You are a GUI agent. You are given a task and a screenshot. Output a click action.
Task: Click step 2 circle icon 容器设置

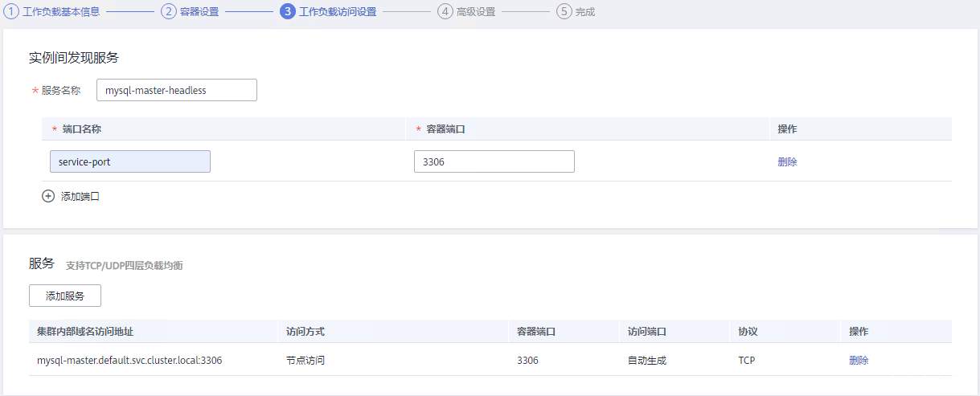coord(168,12)
